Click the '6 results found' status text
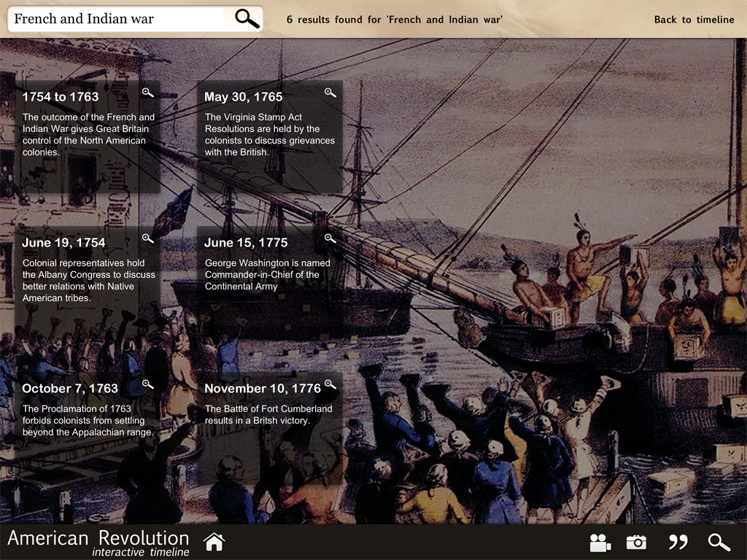747x560 pixels. tap(395, 20)
